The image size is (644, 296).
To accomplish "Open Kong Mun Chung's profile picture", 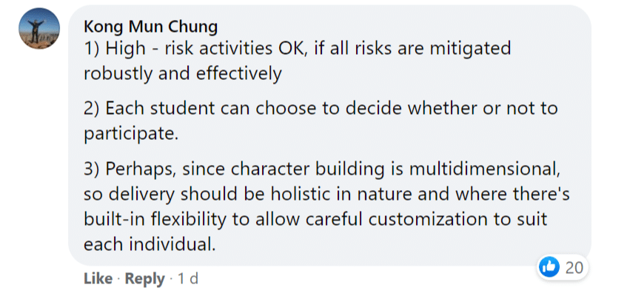I will 39,28.
